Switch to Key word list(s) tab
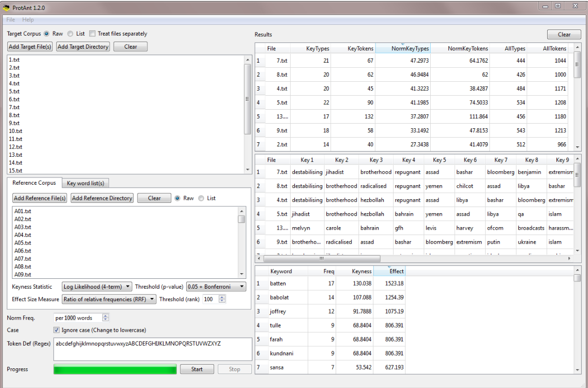 (85, 183)
